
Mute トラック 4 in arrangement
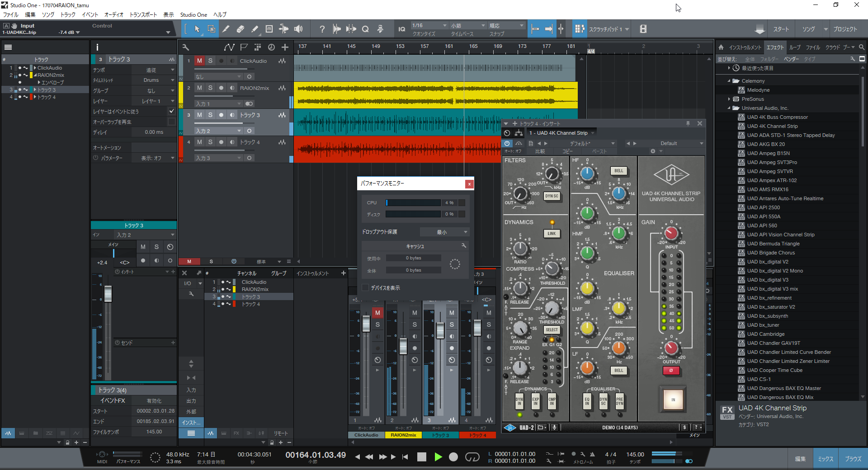(x=199, y=142)
